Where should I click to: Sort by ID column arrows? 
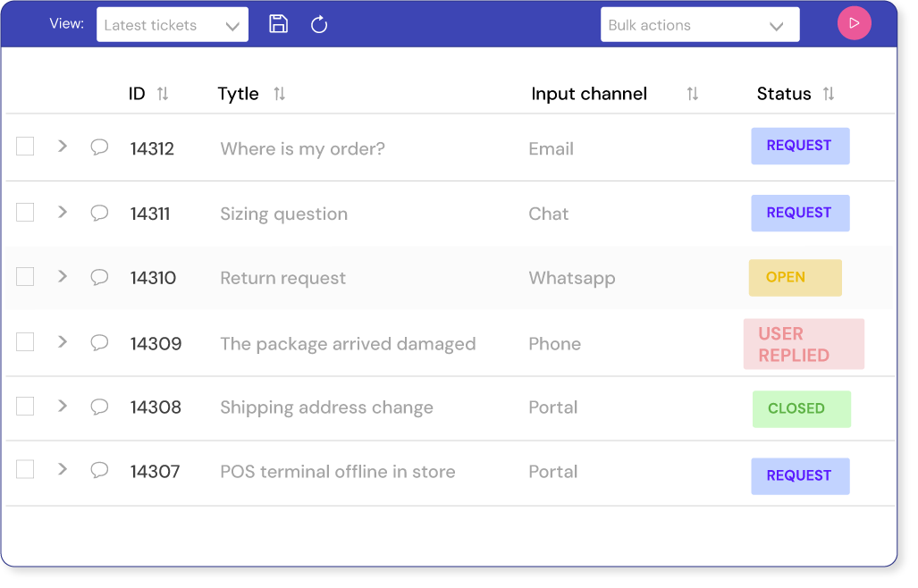pos(163,94)
